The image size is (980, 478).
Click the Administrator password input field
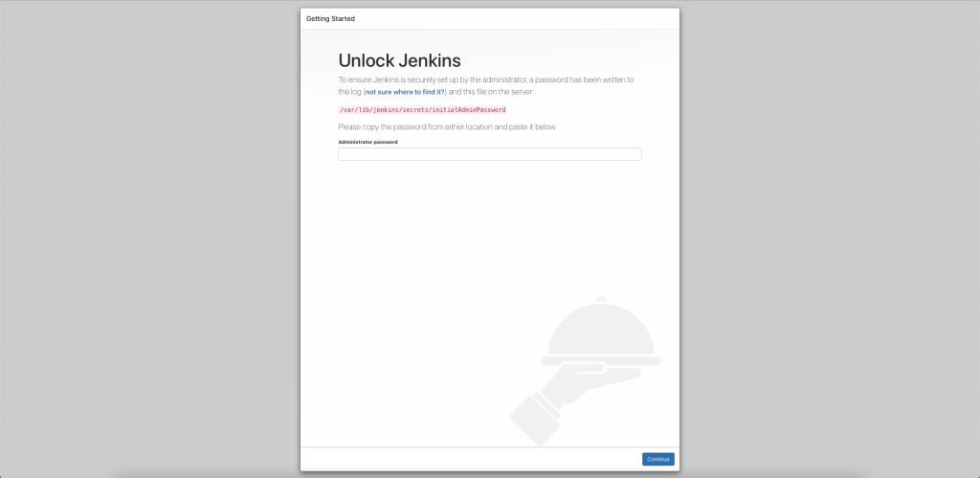point(489,154)
